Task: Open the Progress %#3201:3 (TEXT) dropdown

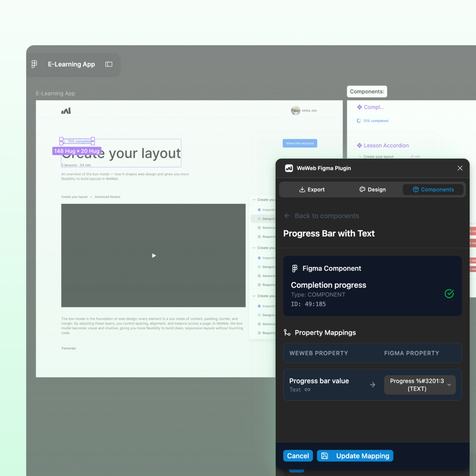Action: tap(420, 385)
